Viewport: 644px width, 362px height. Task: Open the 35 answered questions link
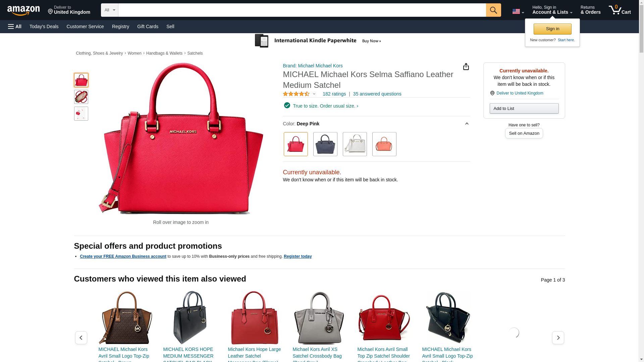377,94
